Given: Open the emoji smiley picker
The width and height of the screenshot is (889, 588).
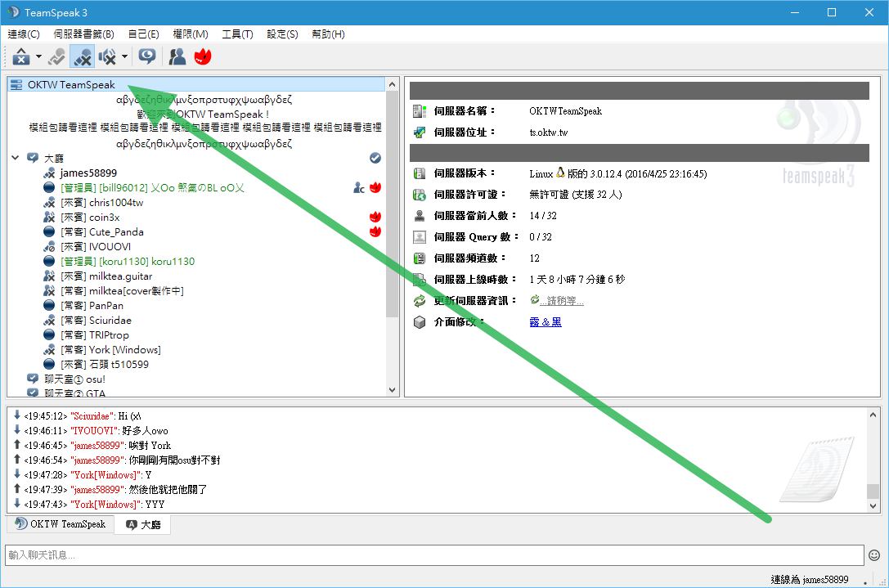Looking at the screenshot, I should (874, 555).
